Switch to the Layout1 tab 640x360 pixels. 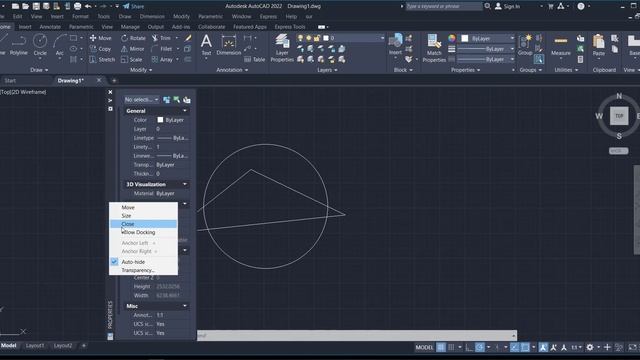(35, 346)
